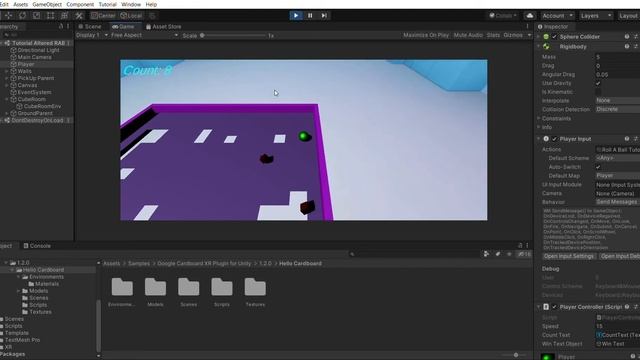
Task: Switch to the Console tab
Action: click(37, 246)
